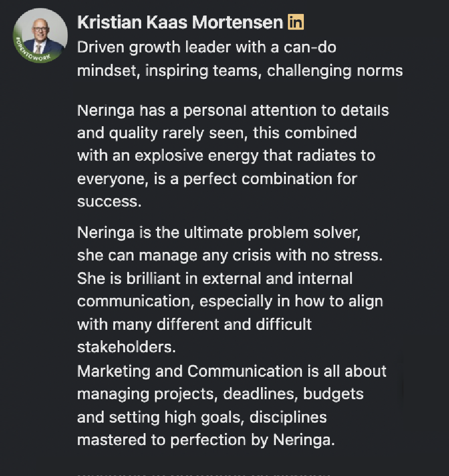This screenshot has width=449, height=476.
Task: Click the word "stakeholders."
Action: [126, 347]
